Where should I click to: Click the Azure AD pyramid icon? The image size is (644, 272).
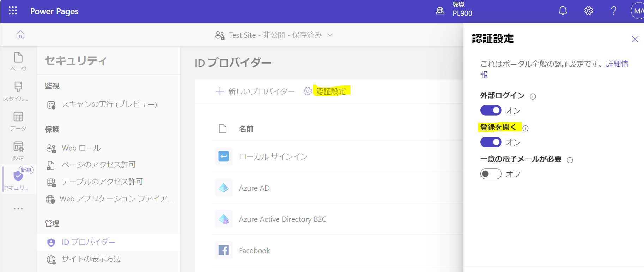[x=224, y=188]
